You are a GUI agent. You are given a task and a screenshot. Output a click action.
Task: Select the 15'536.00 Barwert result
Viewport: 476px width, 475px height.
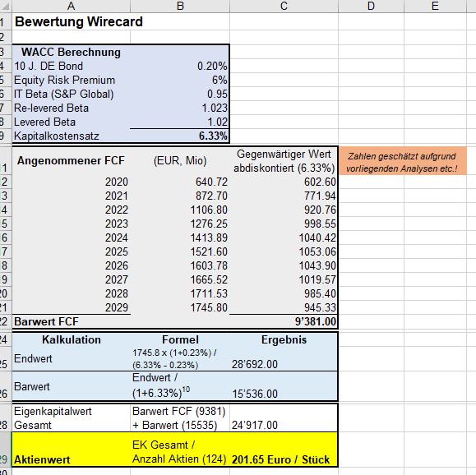pos(284,386)
